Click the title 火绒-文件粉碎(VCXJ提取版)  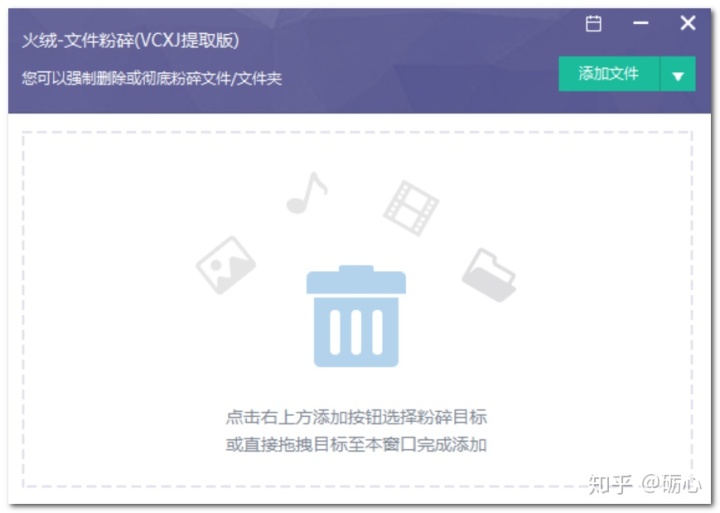(x=130, y=40)
